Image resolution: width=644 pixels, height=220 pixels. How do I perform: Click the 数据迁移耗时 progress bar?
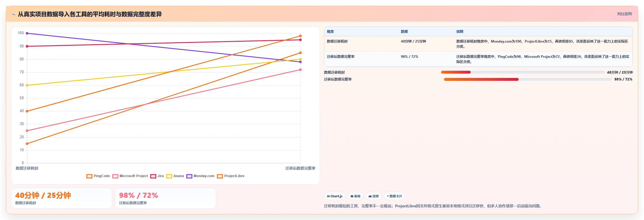coord(523,72)
